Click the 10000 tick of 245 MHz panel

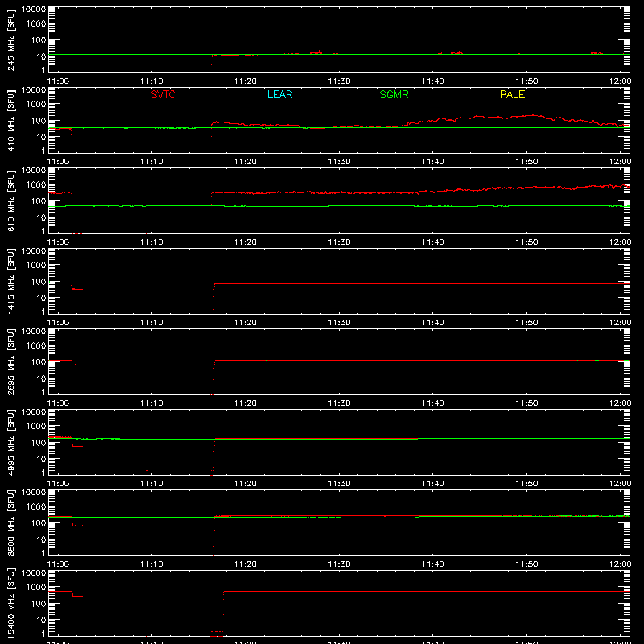[34, 10]
